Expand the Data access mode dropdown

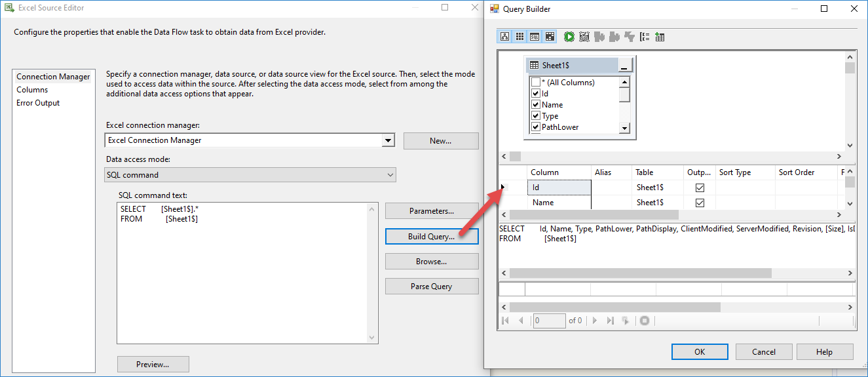[390, 175]
